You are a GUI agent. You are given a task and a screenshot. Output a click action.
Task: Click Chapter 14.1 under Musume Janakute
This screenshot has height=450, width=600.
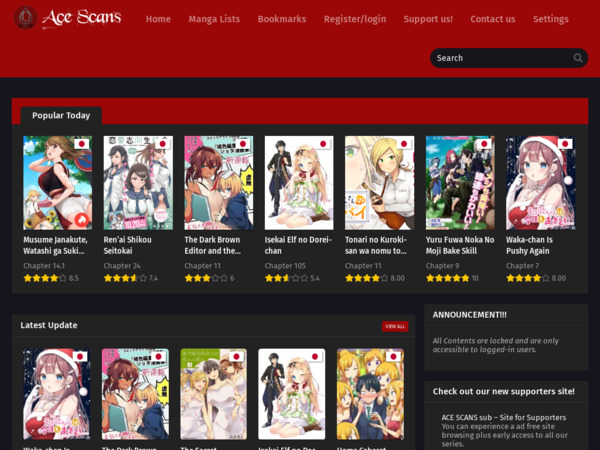[44, 266]
